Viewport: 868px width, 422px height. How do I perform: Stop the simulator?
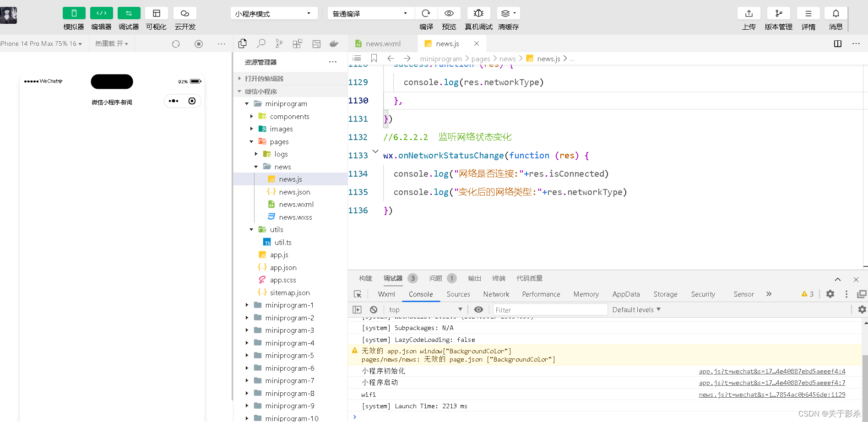point(199,44)
